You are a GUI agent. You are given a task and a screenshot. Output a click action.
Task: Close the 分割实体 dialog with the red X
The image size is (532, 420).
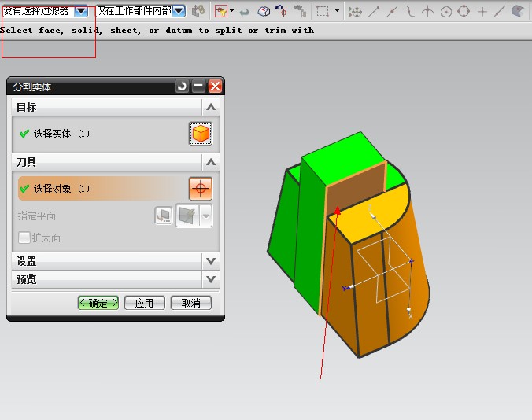(215, 86)
